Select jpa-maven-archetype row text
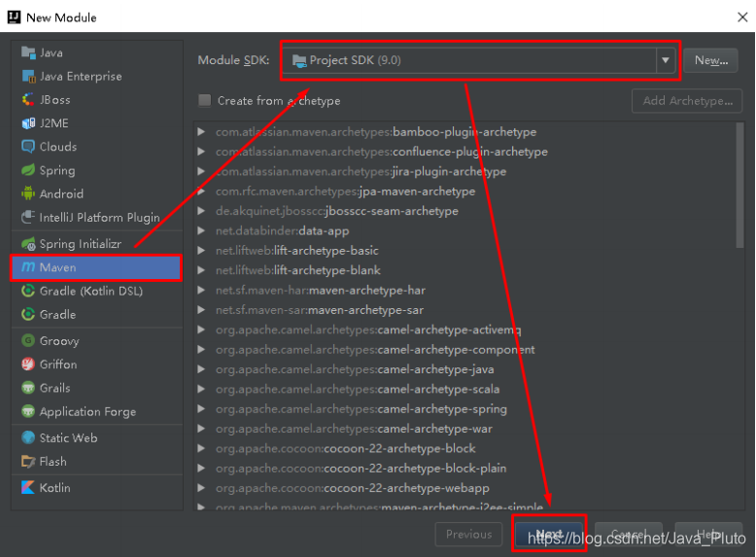Viewport: 756px width, 557px height. click(345, 191)
